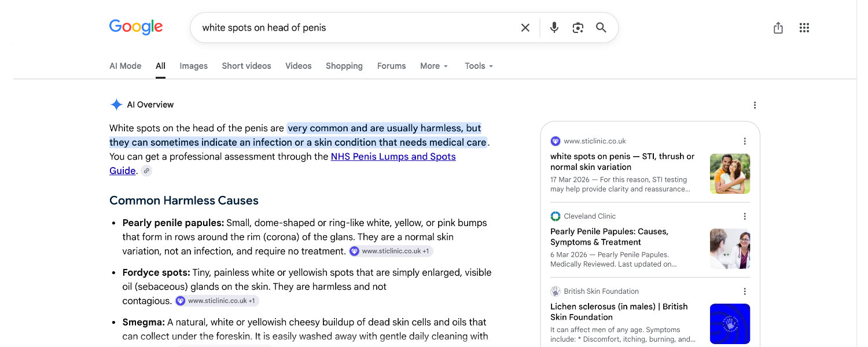Open the Google apps grid

point(804,28)
